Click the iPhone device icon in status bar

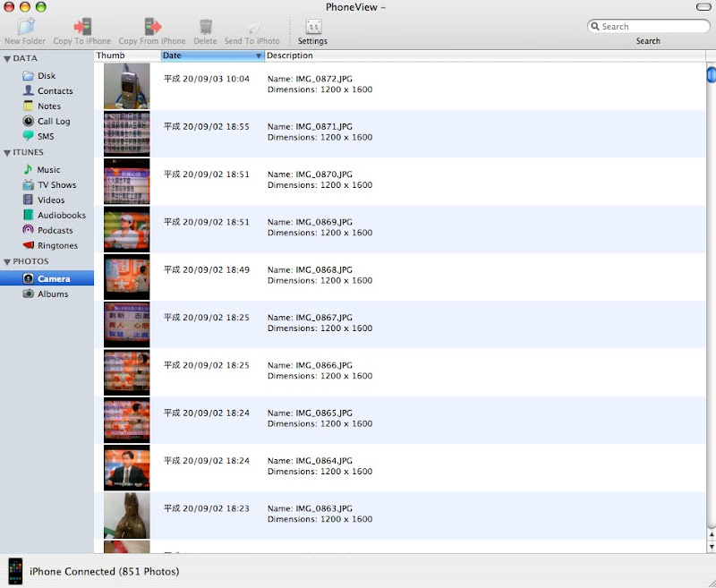pyautogui.click(x=15, y=571)
